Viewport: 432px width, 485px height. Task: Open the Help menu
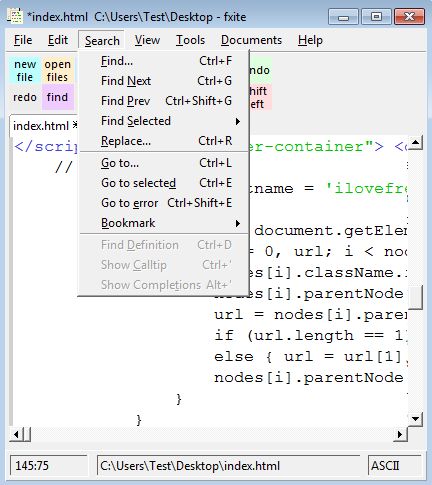click(310, 40)
